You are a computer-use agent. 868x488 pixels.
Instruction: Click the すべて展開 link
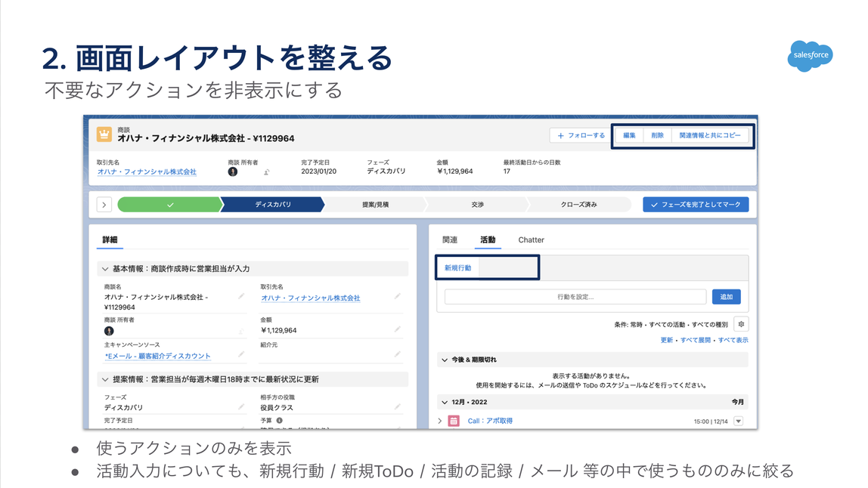696,340
